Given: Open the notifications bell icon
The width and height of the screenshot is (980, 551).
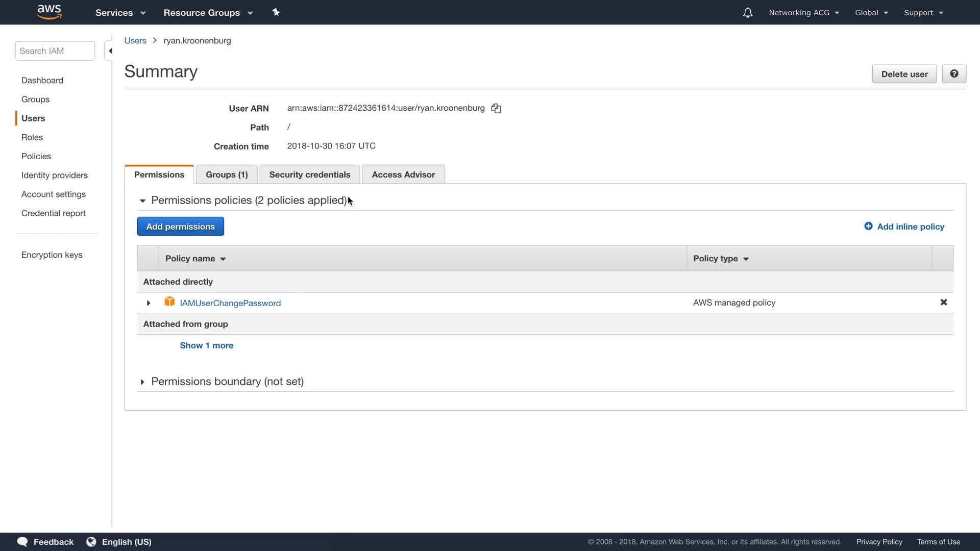Looking at the screenshot, I should [x=747, y=13].
